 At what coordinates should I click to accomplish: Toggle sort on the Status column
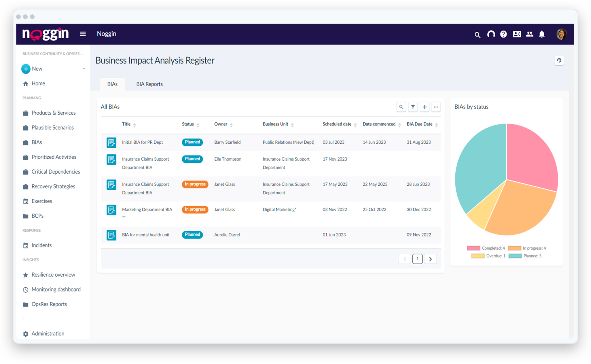(198, 124)
